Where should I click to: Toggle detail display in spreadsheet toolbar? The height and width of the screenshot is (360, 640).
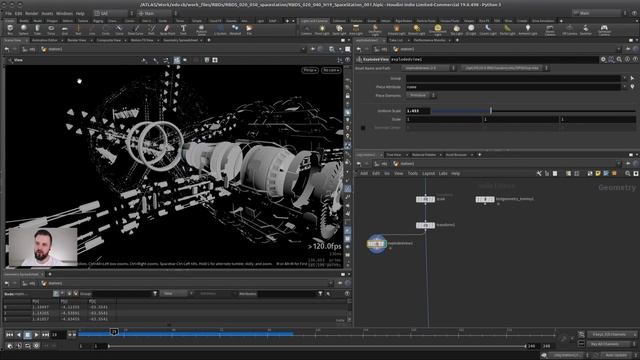(x=76, y=293)
